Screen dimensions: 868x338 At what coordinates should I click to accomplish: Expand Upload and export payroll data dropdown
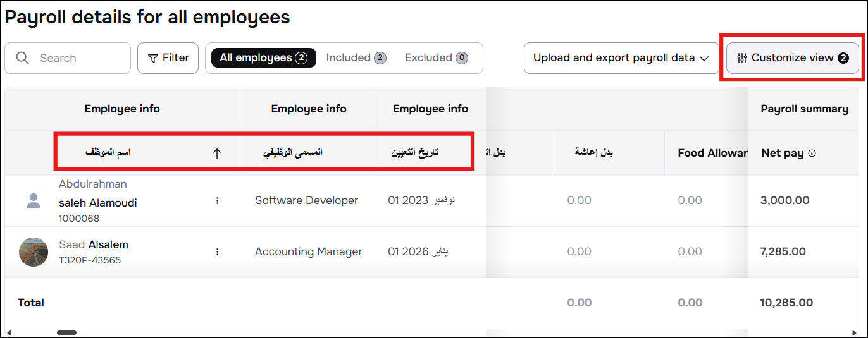(621, 58)
